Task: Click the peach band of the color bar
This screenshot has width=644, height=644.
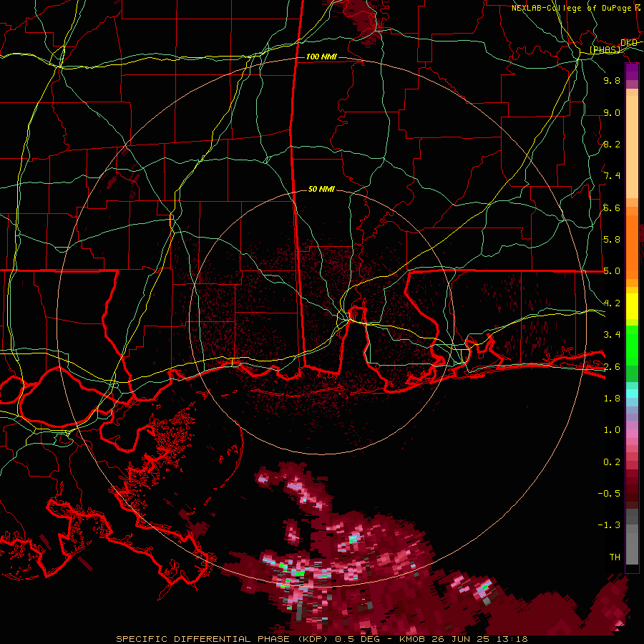Action: tap(632, 144)
